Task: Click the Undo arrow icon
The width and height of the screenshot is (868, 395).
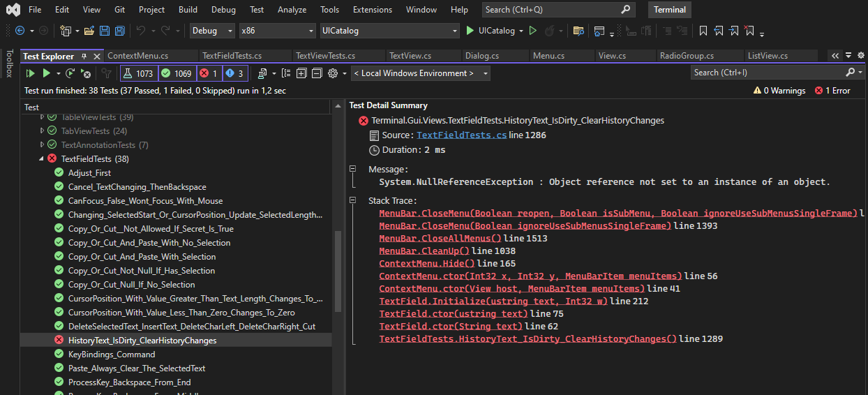Action: (140, 31)
